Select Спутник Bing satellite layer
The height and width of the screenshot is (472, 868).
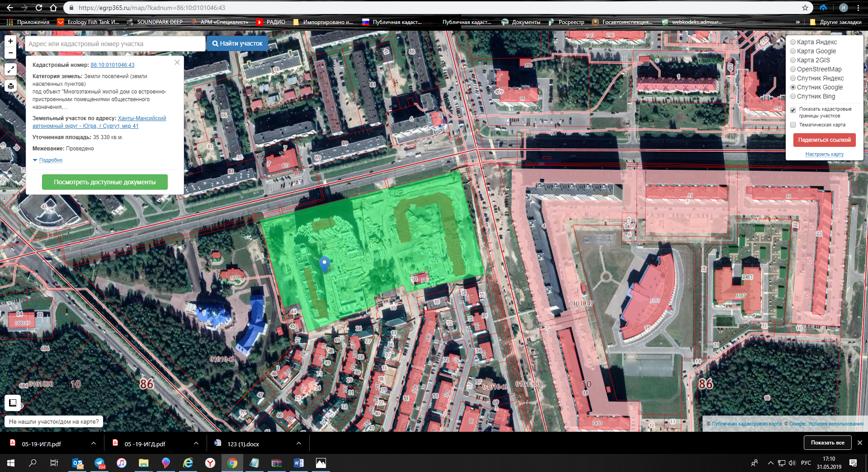pos(793,96)
